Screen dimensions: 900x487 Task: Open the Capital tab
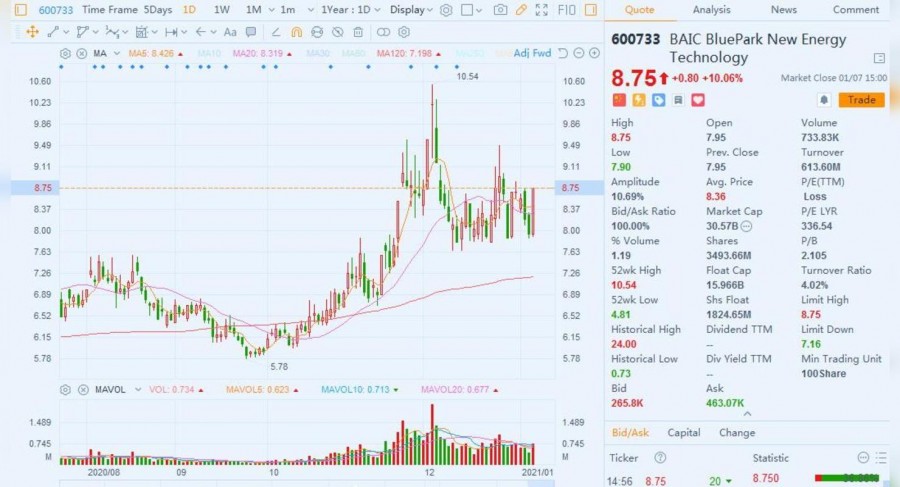pyautogui.click(x=684, y=433)
